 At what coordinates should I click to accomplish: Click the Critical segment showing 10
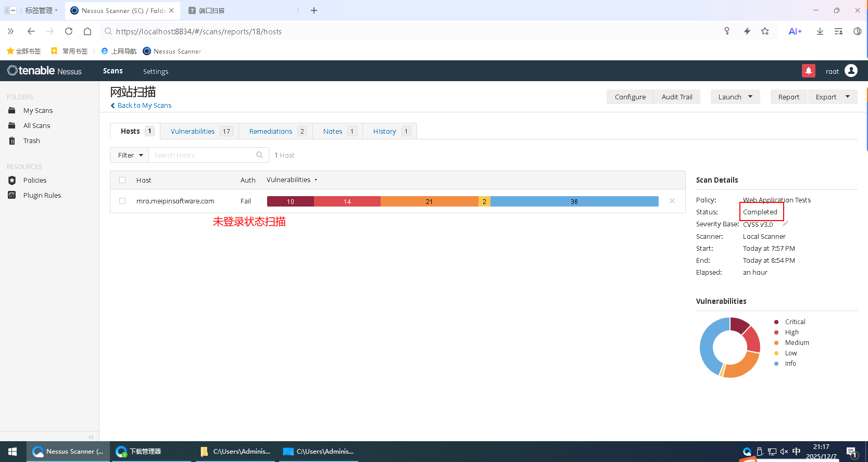coord(290,201)
